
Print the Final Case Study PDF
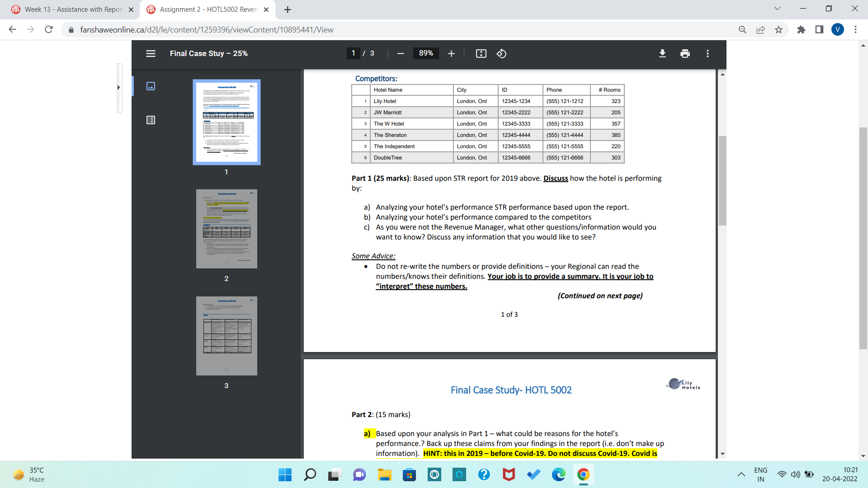(685, 53)
